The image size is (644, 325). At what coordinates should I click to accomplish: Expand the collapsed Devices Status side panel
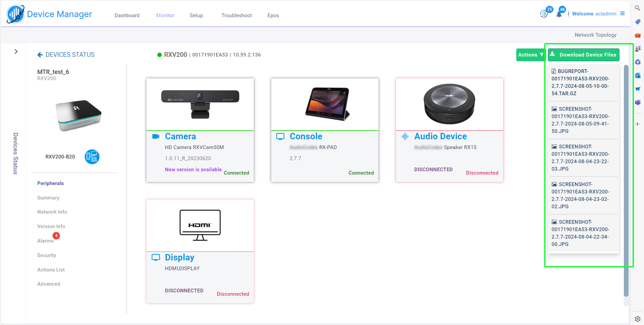(x=16, y=51)
